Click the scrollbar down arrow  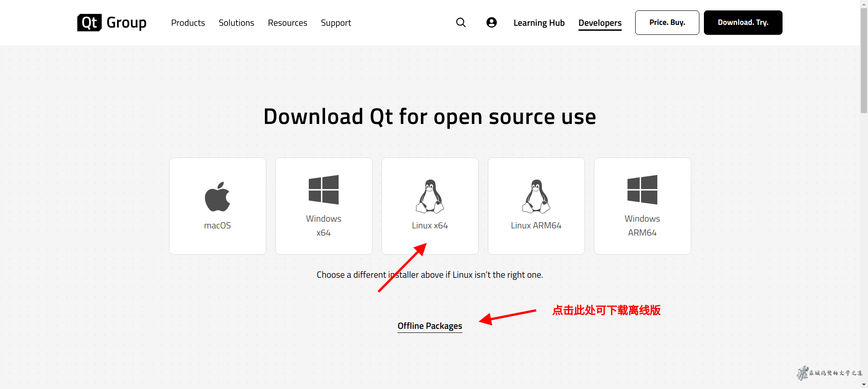point(864,385)
